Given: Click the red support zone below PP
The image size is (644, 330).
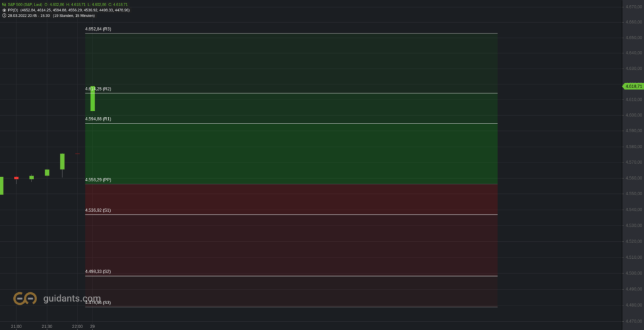Looking at the screenshot, I should pyautogui.click(x=291, y=245).
